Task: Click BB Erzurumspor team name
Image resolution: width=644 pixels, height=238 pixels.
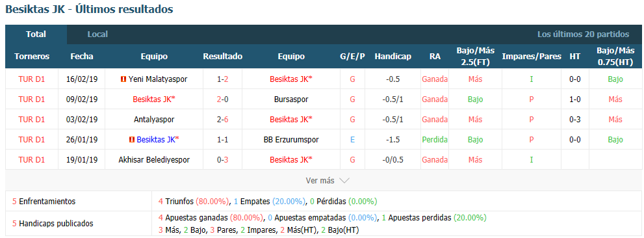Action: pos(290,140)
